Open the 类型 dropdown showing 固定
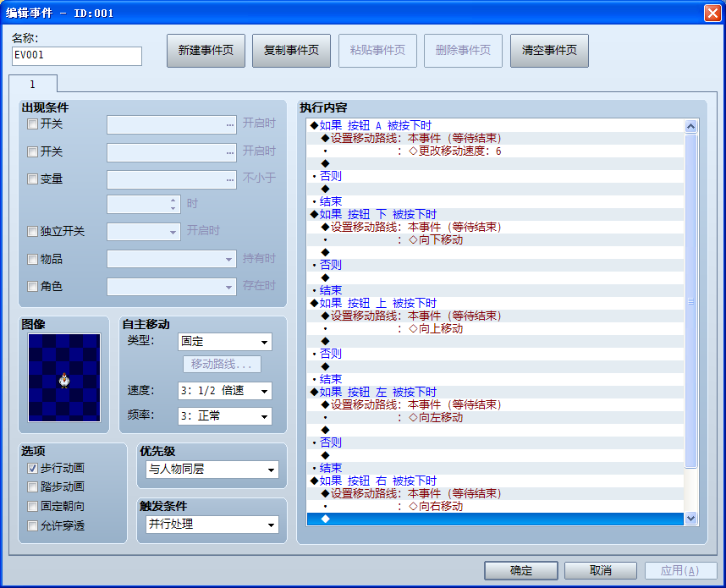Viewport: 726px width, 588px height. coord(225,342)
